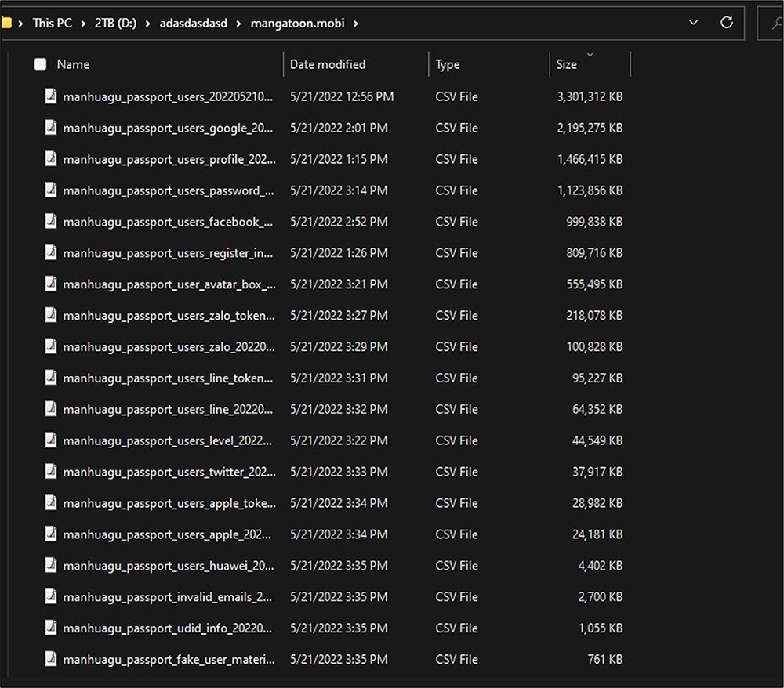
Task: Select file manhuagu_passport_users_profile_202...
Action: pyautogui.click(x=169, y=159)
